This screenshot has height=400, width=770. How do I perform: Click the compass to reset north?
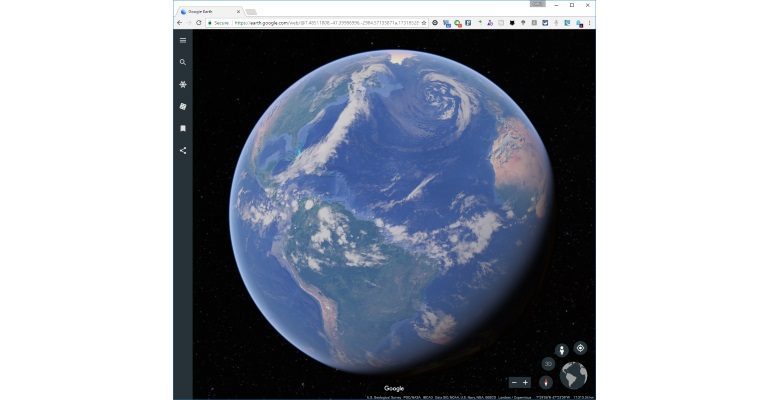pyautogui.click(x=546, y=382)
